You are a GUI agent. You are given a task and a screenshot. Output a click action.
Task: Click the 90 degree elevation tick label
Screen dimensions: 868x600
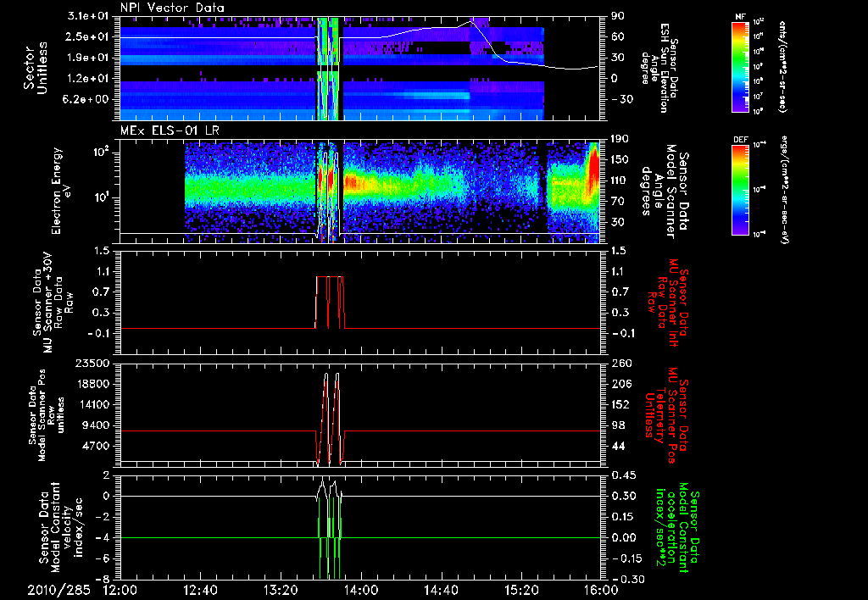[x=617, y=16]
